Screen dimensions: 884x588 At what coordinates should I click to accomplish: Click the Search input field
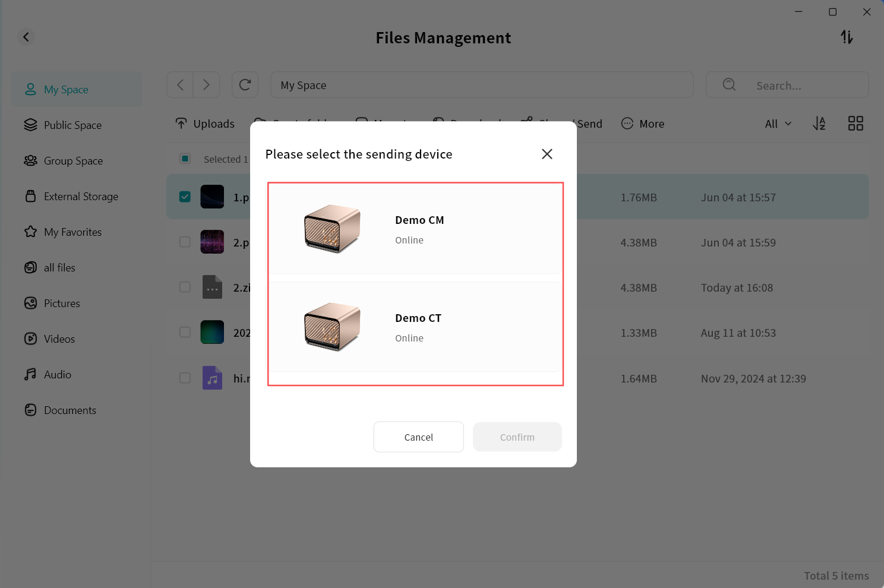pyautogui.click(x=796, y=86)
